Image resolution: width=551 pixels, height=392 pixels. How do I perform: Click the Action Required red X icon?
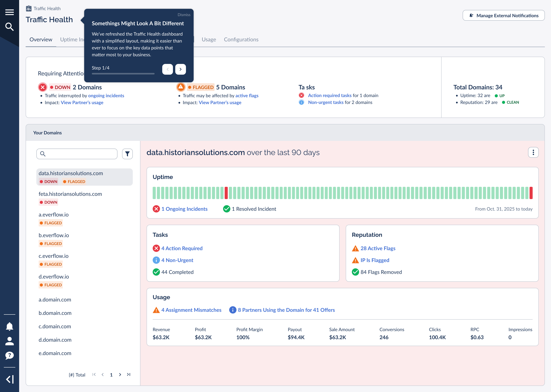click(x=156, y=248)
